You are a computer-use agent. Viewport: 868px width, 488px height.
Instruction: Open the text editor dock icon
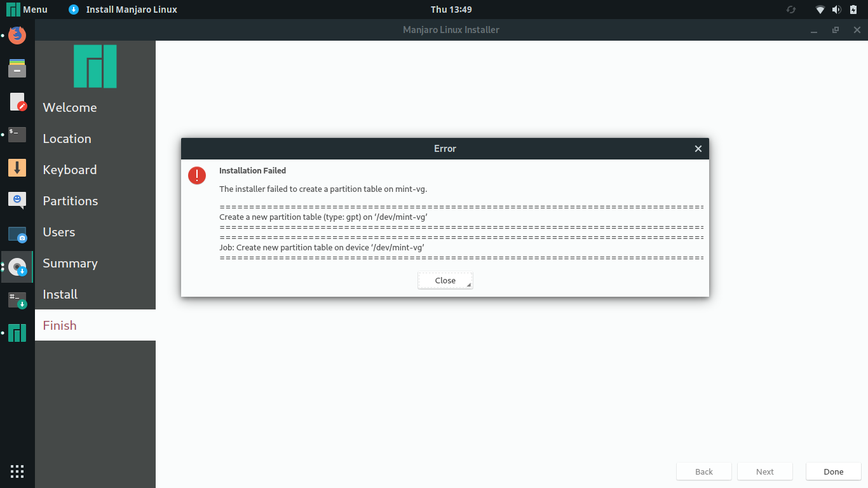pyautogui.click(x=17, y=102)
